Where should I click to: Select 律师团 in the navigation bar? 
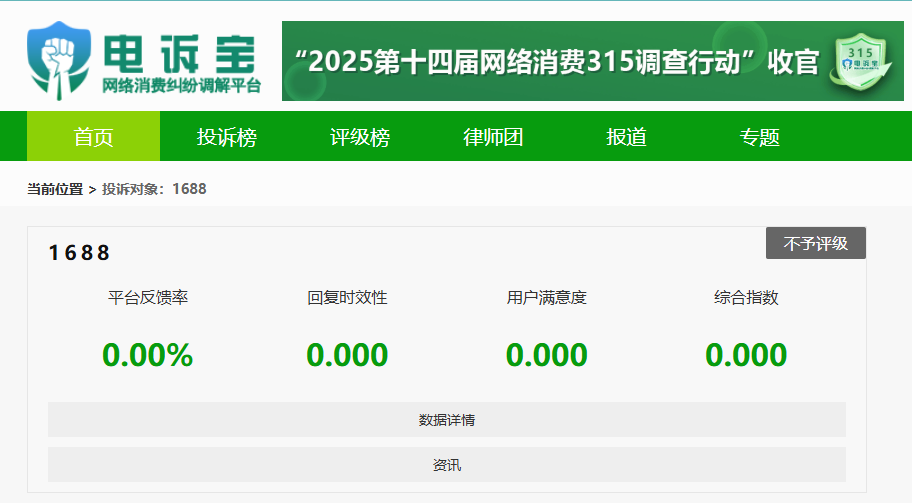click(493, 137)
